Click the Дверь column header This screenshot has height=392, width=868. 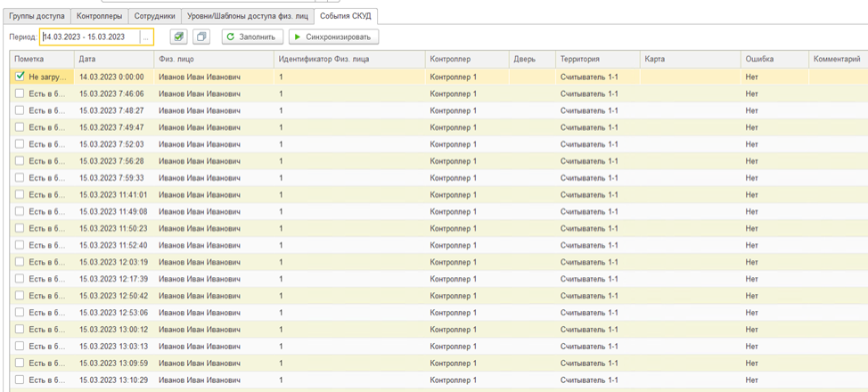pos(532,59)
